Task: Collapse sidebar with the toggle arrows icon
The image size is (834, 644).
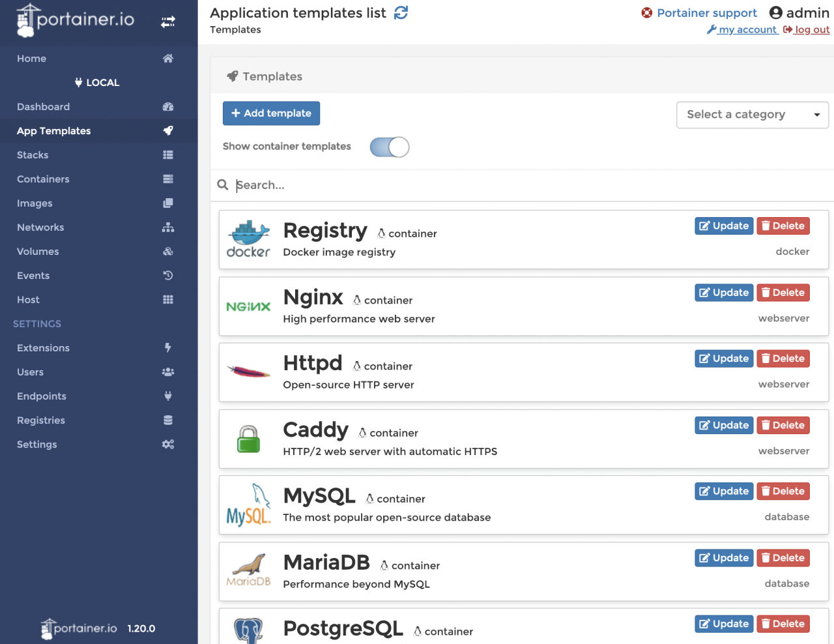Action: coord(168,22)
